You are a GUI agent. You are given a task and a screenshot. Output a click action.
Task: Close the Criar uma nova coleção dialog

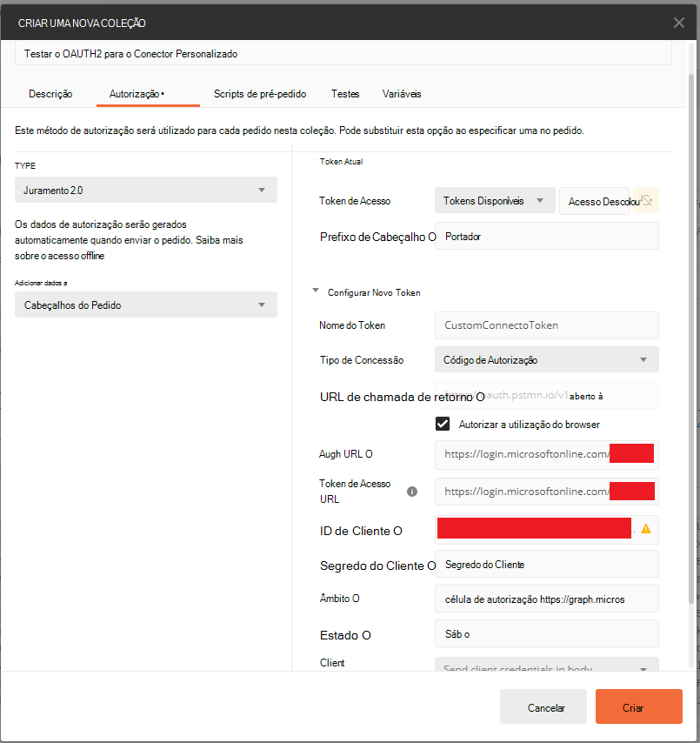tap(678, 23)
